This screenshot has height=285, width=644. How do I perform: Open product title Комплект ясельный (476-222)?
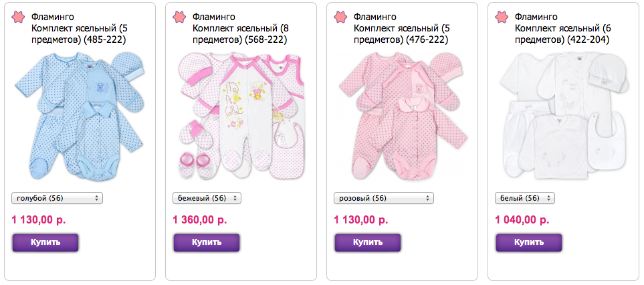click(401, 35)
